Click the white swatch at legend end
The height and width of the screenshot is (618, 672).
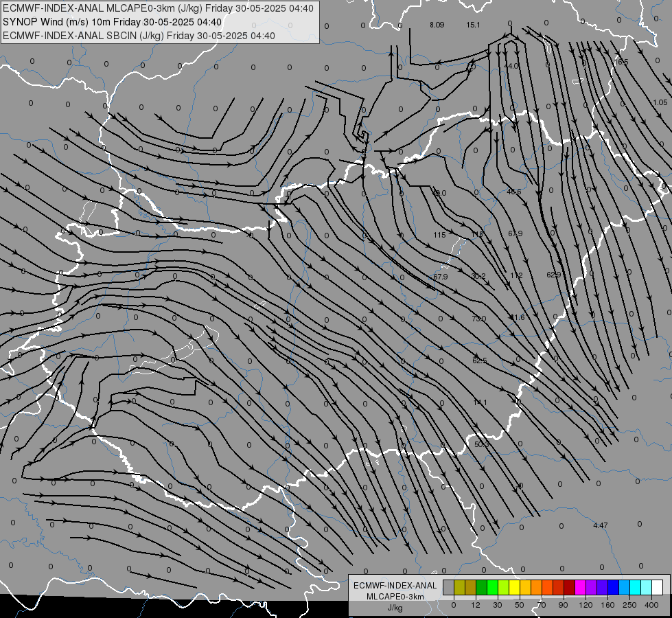coord(658,587)
